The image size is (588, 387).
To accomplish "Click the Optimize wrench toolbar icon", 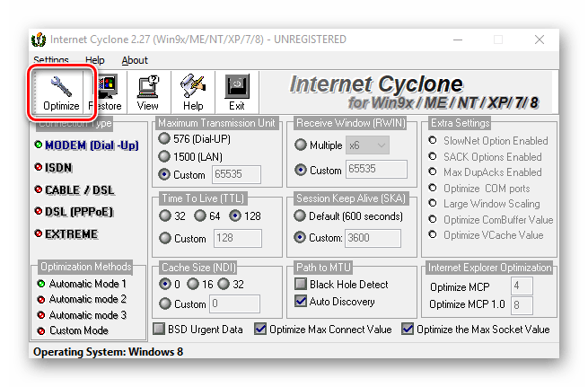I will tap(61, 86).
